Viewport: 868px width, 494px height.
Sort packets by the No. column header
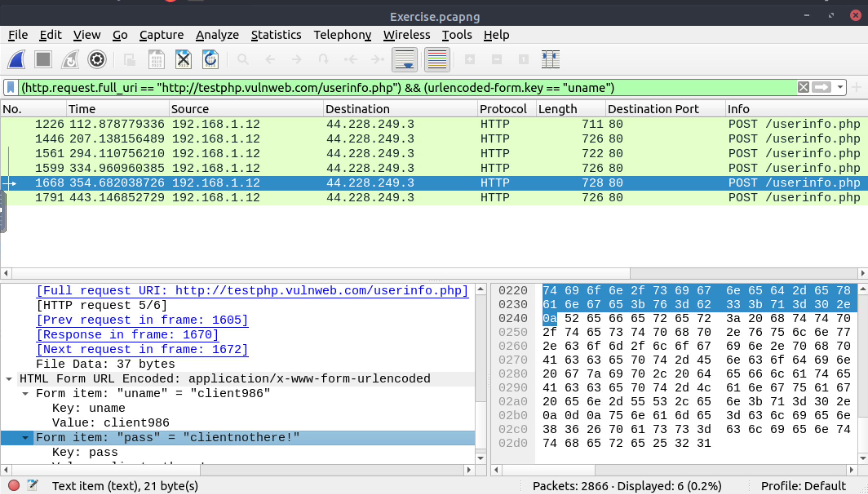33,109
